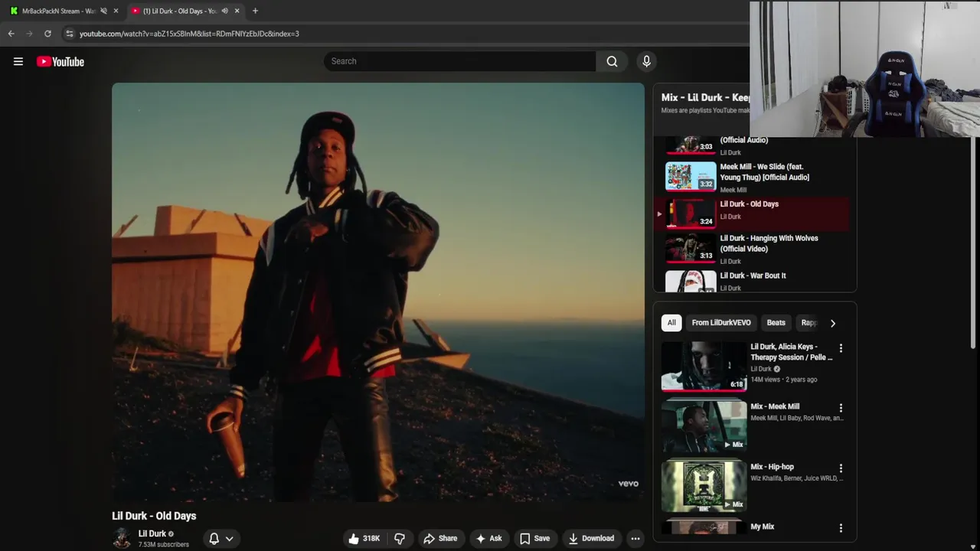Select the partially visible Rap chip

pos(808,323)
